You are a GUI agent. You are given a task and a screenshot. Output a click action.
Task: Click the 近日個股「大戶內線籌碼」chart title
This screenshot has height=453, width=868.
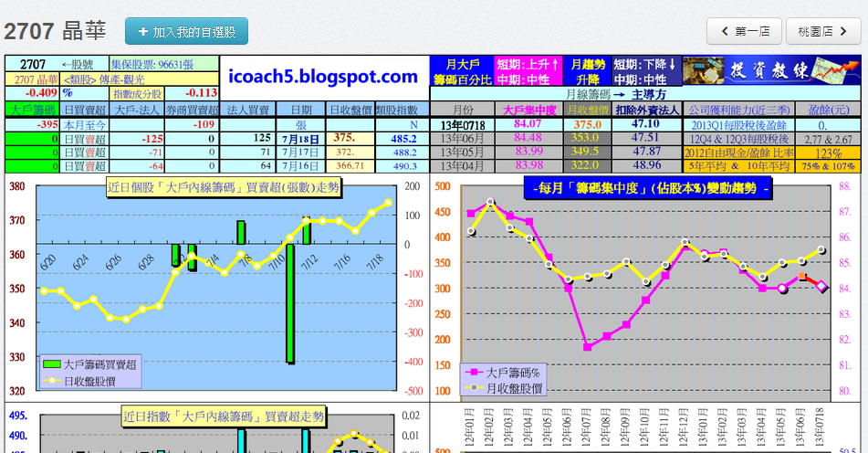pos(223,187)
